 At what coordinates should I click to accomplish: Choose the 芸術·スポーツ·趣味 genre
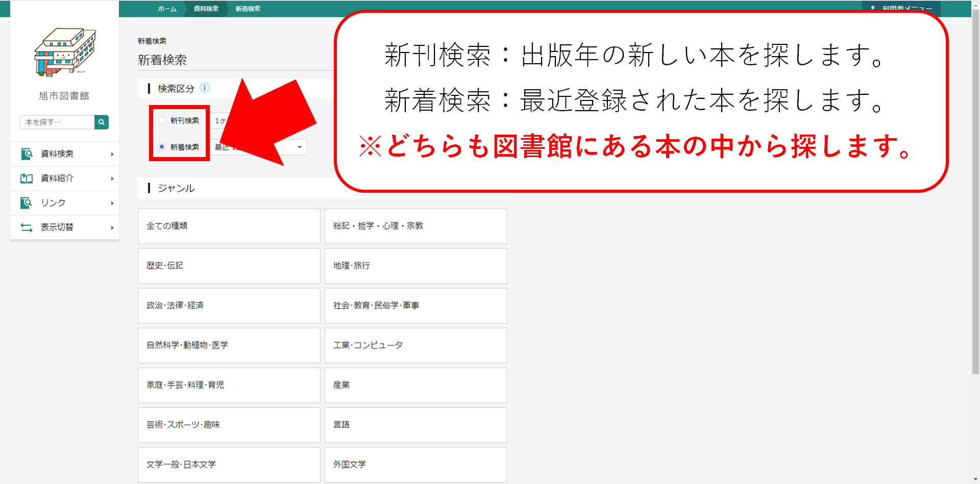tap(229, 425)
